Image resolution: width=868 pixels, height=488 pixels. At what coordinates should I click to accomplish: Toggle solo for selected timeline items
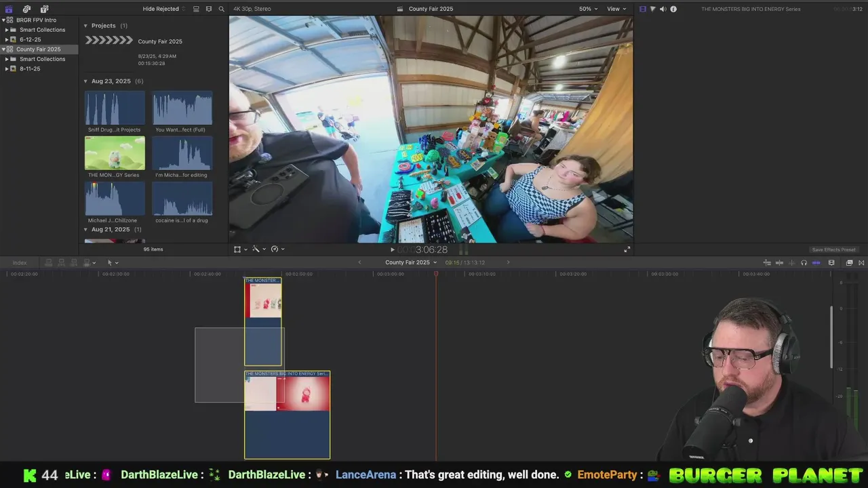[804, 262]
